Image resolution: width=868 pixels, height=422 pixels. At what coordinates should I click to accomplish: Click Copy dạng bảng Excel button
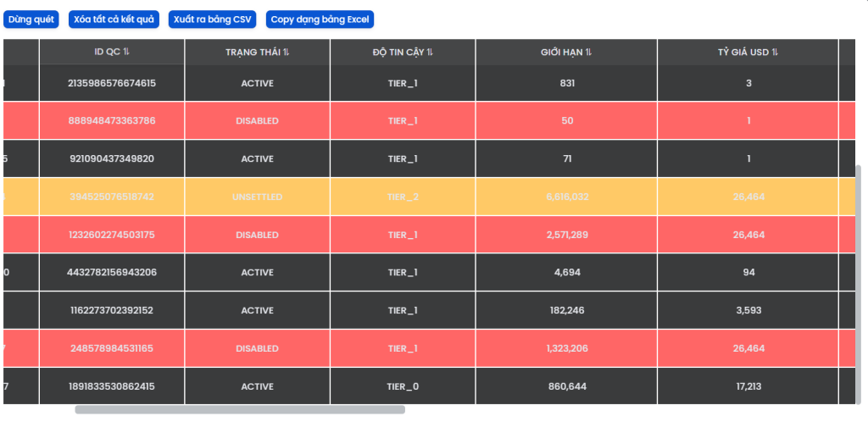320,19
